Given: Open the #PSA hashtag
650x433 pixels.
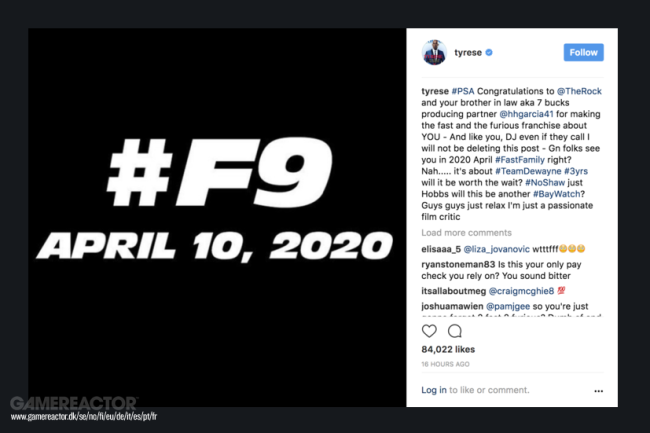Looking at the screenshot, I should coord(463,91).
